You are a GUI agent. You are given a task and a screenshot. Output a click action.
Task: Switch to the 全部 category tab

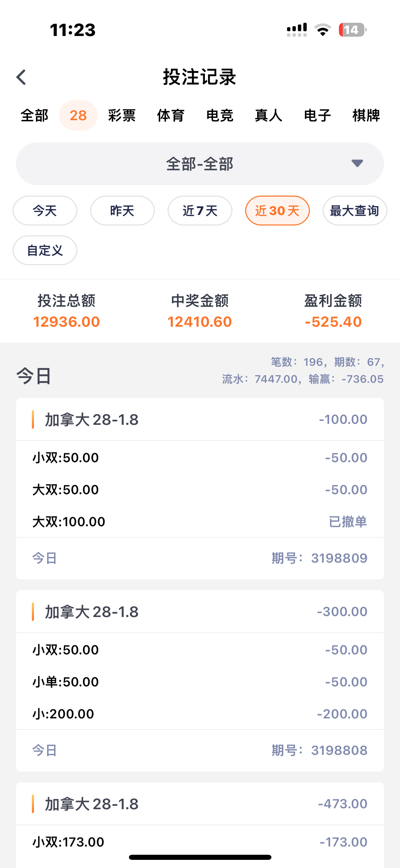34,115
